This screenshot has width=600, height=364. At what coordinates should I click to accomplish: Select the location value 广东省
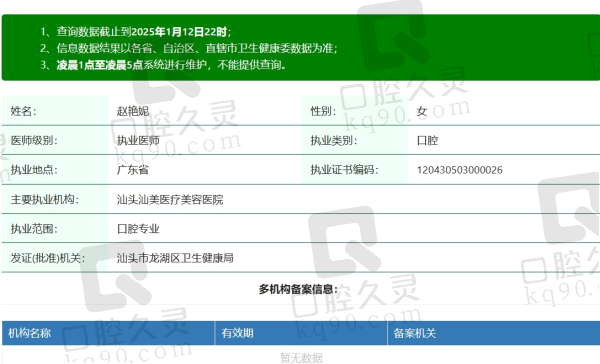click(x=133, y=170)
